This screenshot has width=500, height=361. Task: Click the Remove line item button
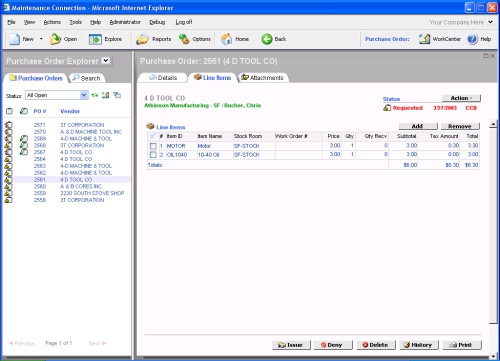460,126
